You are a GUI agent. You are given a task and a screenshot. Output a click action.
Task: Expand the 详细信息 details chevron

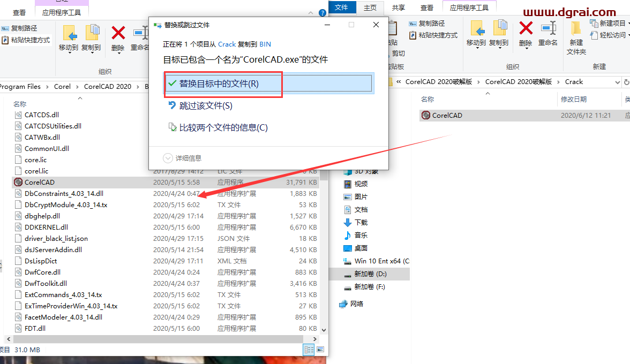click(168, 158)
